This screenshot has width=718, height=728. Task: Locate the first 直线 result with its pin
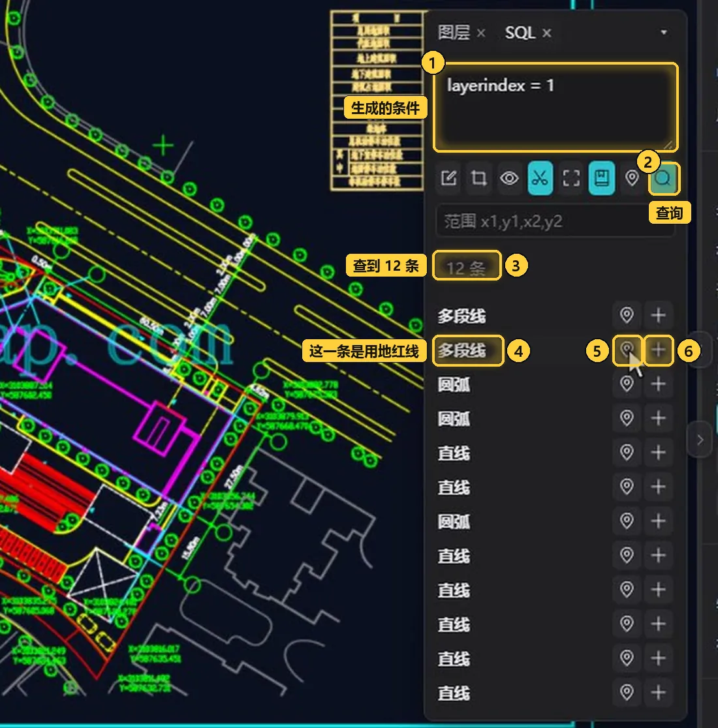pyautogui.click(x=627, y=453)
